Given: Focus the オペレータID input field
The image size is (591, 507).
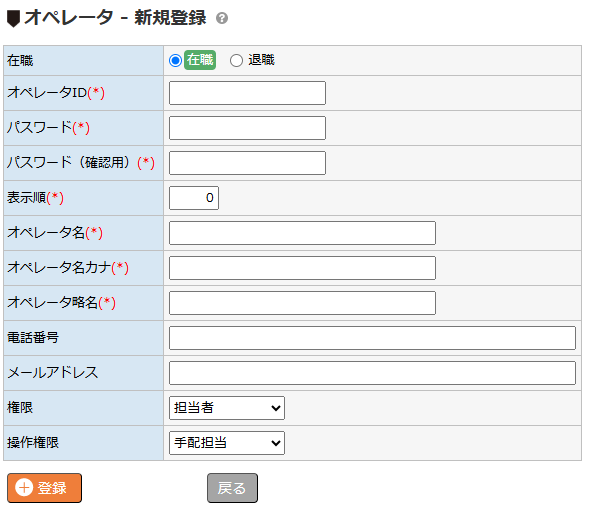Looking at the screenshot, I should pyautogui.click(x=247, y=93).
